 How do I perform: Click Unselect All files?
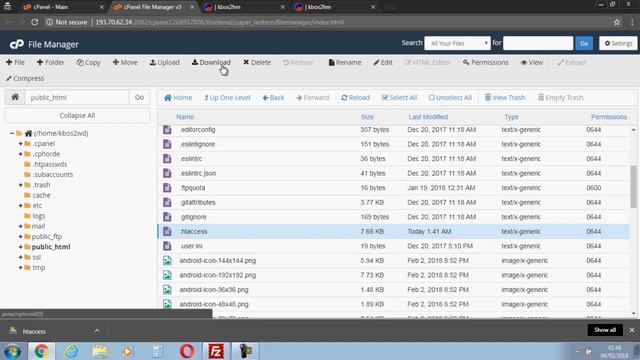pyautogui.click(x=450, y=98)
